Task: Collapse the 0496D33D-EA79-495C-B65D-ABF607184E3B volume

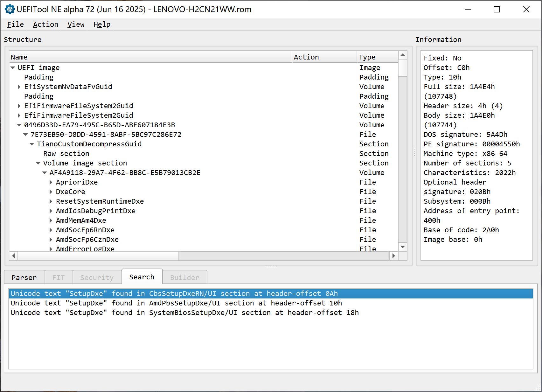Action: point(19,125)
